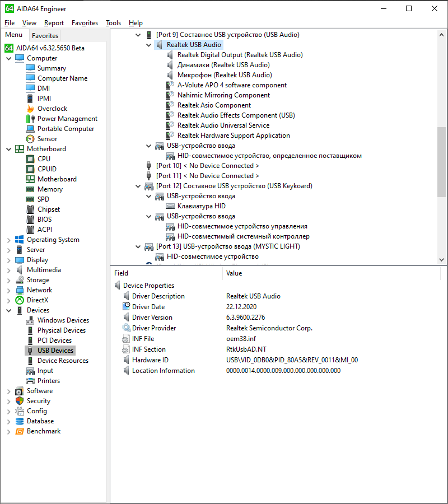
Task: Click the Database stack icon
Action: tap(20, 421)
